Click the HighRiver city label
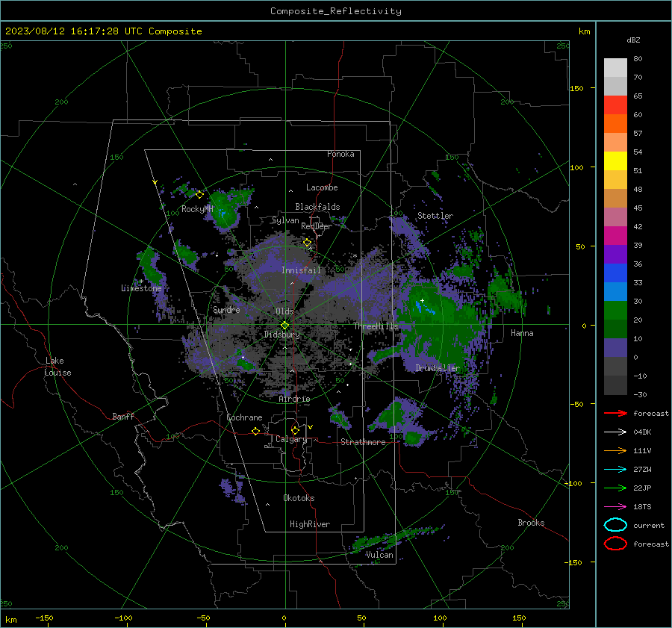Viewport: 672px width, 628px height. pyautogui.click(x=310, y=524)
